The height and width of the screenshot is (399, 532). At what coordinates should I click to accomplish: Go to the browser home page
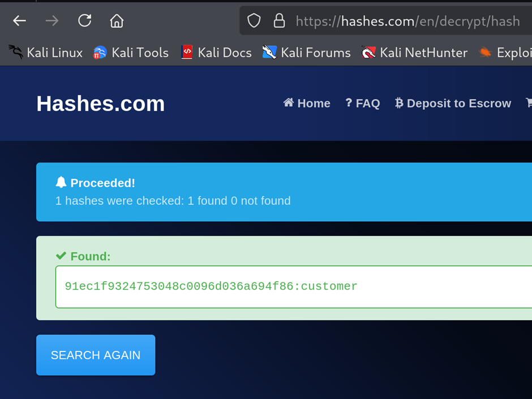pos(117,21)
